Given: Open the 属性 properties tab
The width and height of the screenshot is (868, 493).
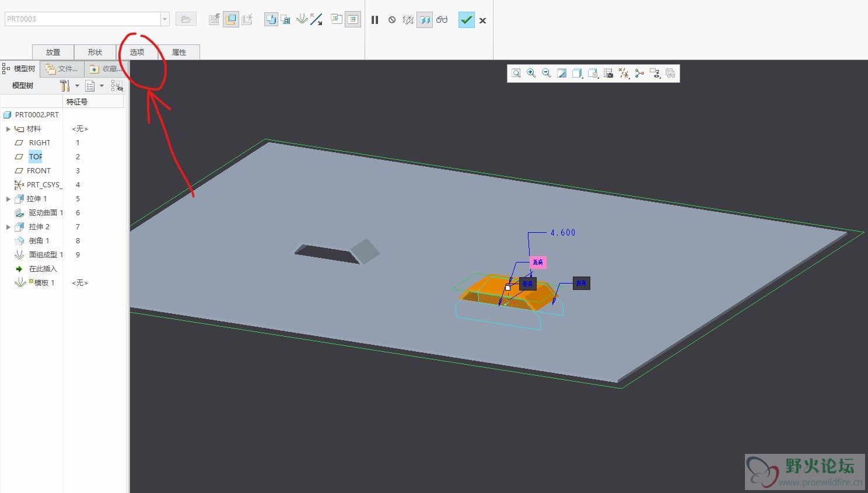Looking at the screenshot, I should [x=179, y=52].
